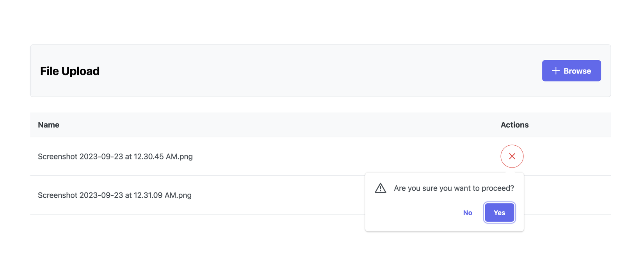Select the Screenshot 12.31.09 AM.png filename

pyautogui.click(x=115, y=195)
